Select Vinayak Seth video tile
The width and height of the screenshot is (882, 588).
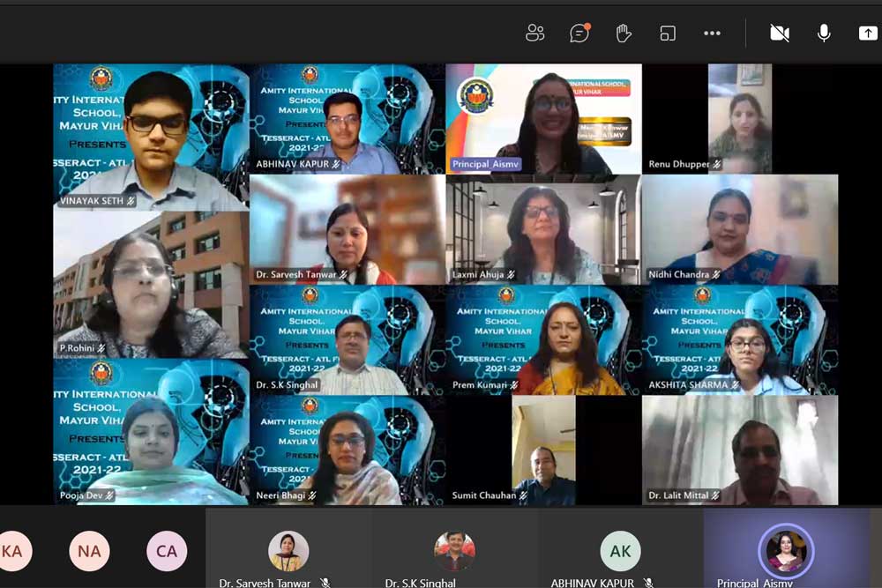click(152, 138)
